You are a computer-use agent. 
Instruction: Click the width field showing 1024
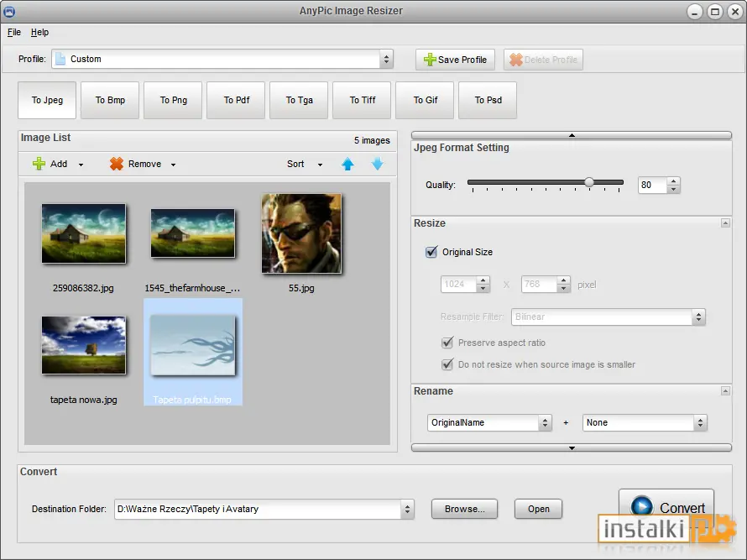click(458, 285)
